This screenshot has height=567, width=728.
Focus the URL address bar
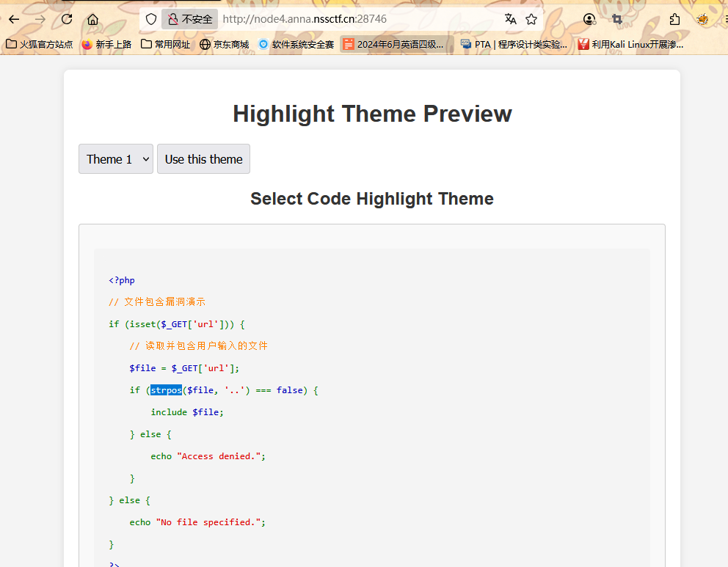click(x=352, y=19)
